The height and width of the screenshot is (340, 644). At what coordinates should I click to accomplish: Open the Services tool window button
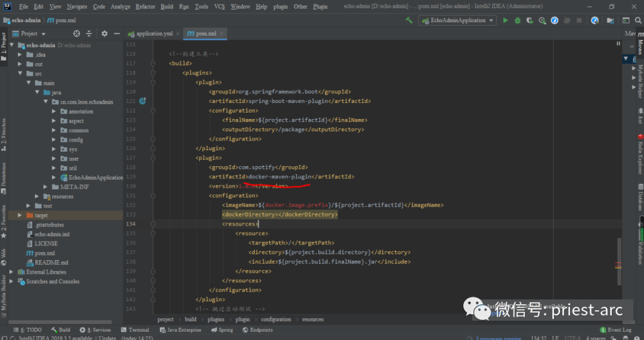[95, 330]
